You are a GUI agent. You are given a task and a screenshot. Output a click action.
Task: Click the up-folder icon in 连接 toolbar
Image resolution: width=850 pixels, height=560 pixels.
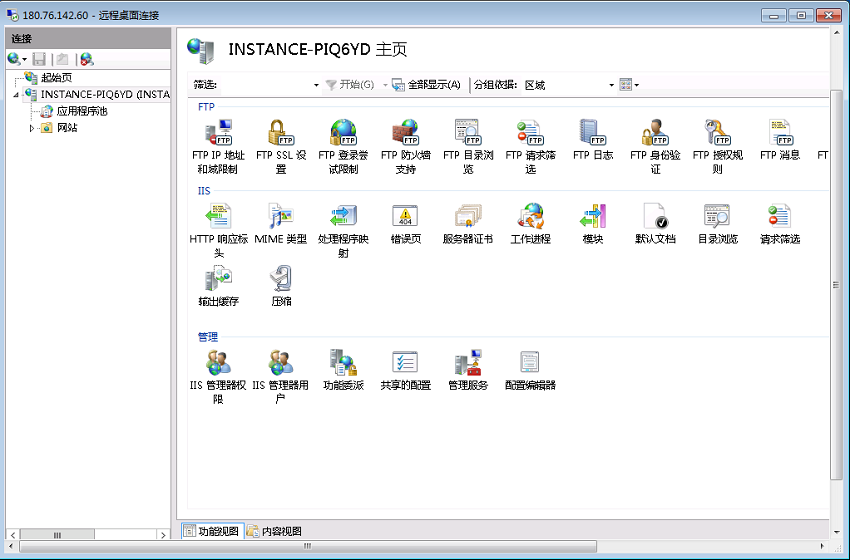point(63,59)
